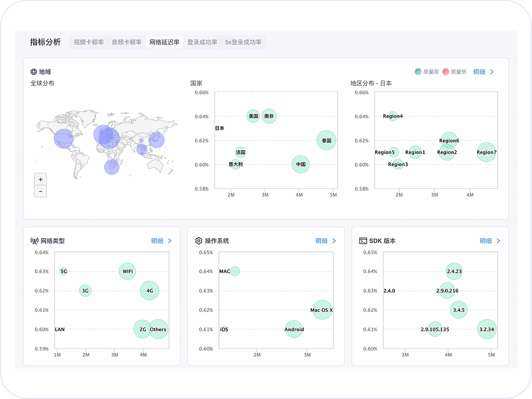
Task: Select the 3.2.34 SDK version bubble
Action: point(487,329)
